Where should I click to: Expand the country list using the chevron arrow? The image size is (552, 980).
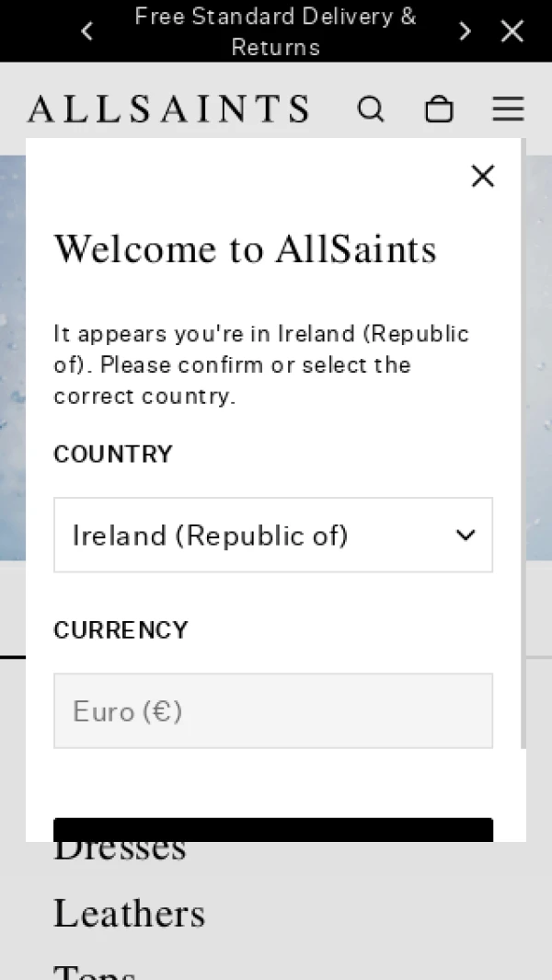(466, 535)
